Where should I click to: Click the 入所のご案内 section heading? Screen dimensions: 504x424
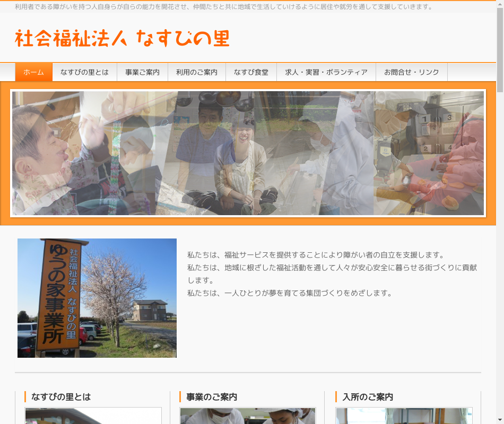(x=368, y=396)
